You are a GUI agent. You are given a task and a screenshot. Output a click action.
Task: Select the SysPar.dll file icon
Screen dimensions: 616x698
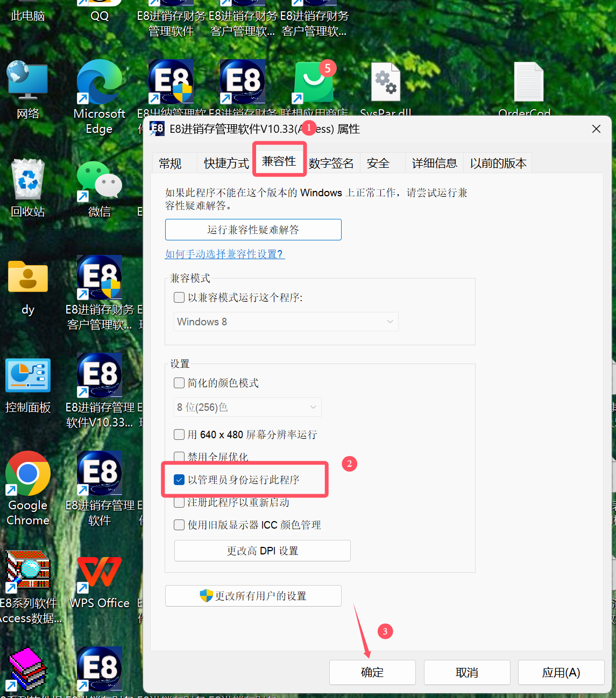click(x=386, y=82)
